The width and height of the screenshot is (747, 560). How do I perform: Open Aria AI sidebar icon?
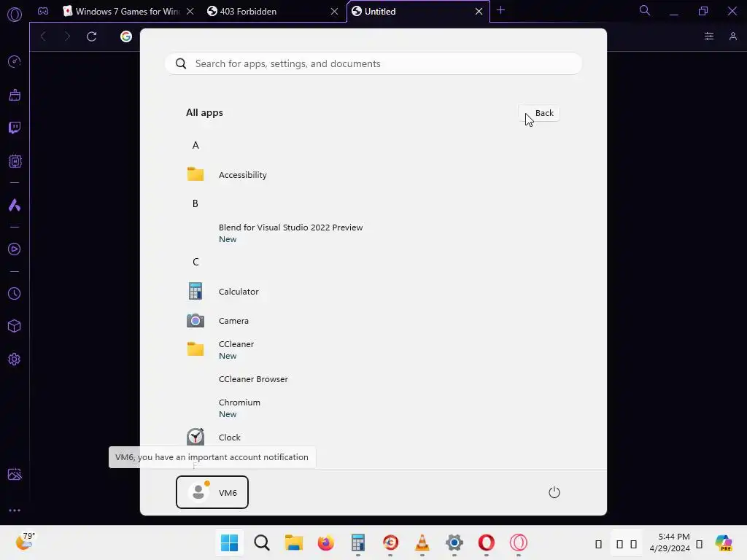point(15,205)
